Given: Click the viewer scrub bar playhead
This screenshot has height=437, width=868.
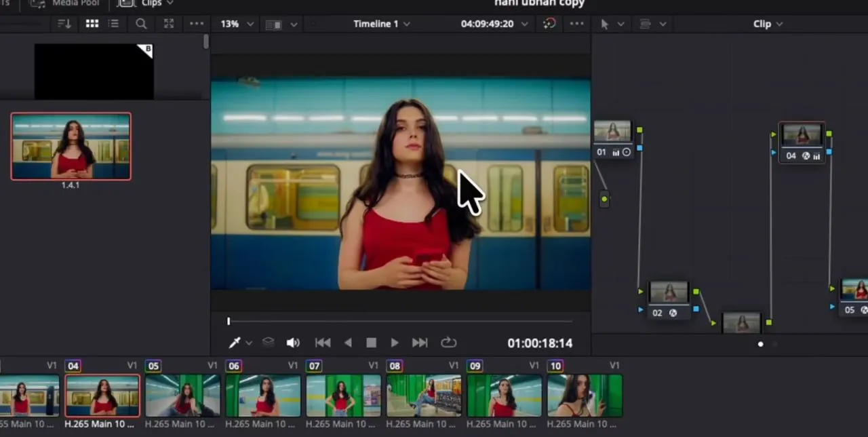Looking at the screenshot, I should [229, 321].
